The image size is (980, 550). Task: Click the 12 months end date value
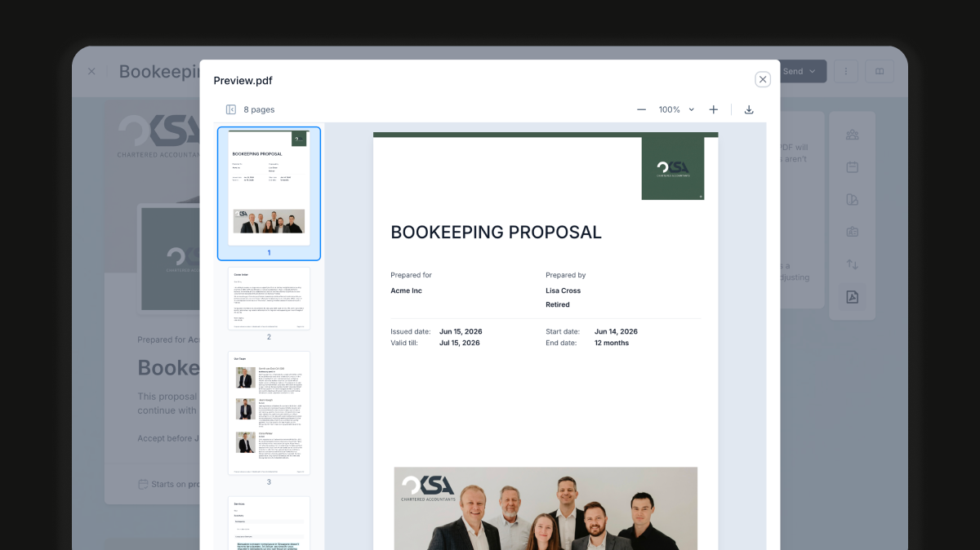pyautogui.click(x=612, y=343)
